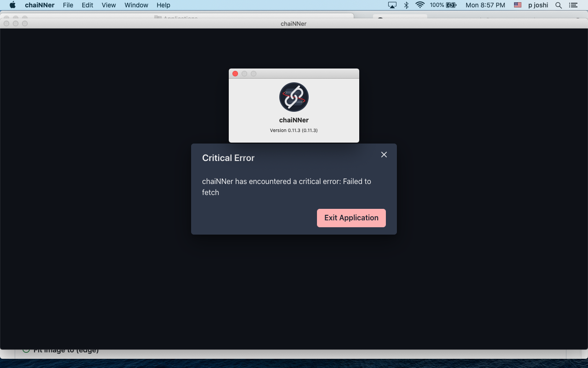Open the chaiNNer application menu
The width and height of the screenshot is (588, 368).
click(40, 5)
